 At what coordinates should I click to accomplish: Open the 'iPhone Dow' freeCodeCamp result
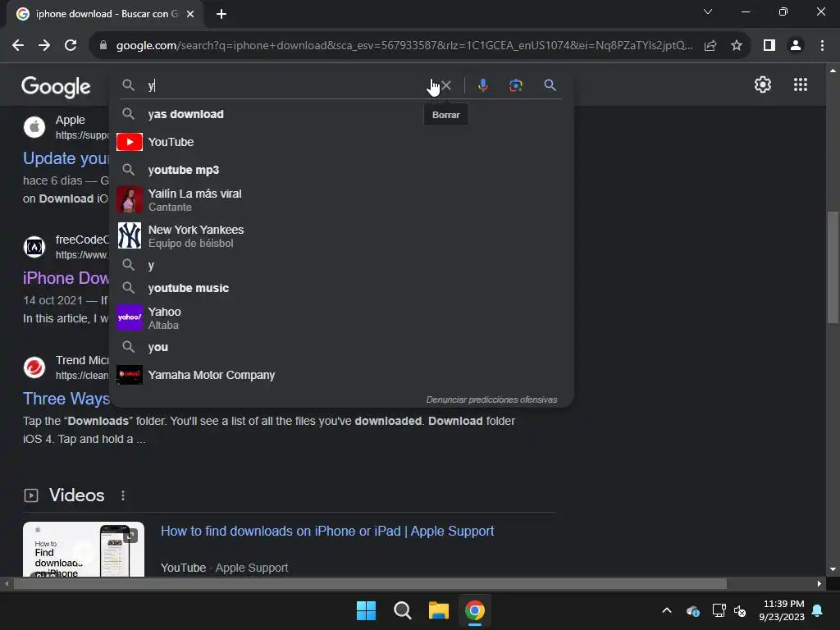[66, 278]
